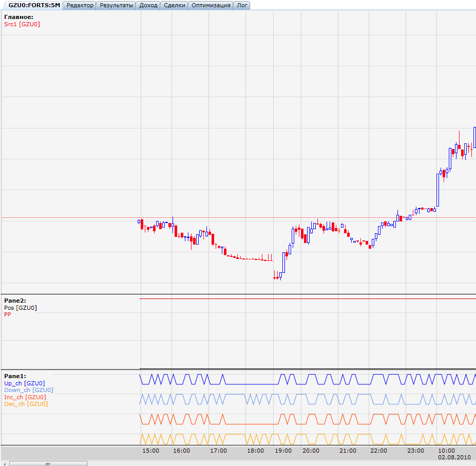Image resolution: width=476 pixels, height=466 pixels.
Task: Select the red PP legend label
Action: (x=8, y=314)
